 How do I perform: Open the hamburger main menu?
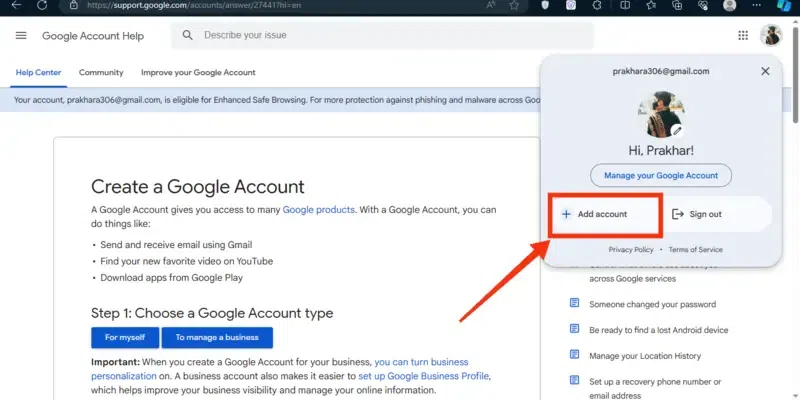21,36
